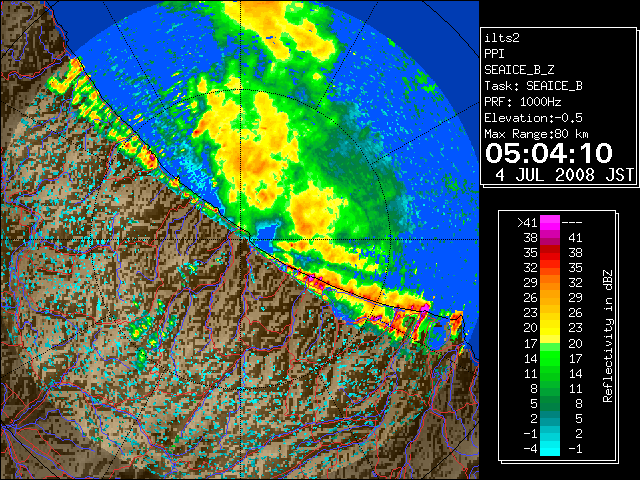The image size is (640, 480).
Task: Click the '>41' legend label
Action: 527,223
